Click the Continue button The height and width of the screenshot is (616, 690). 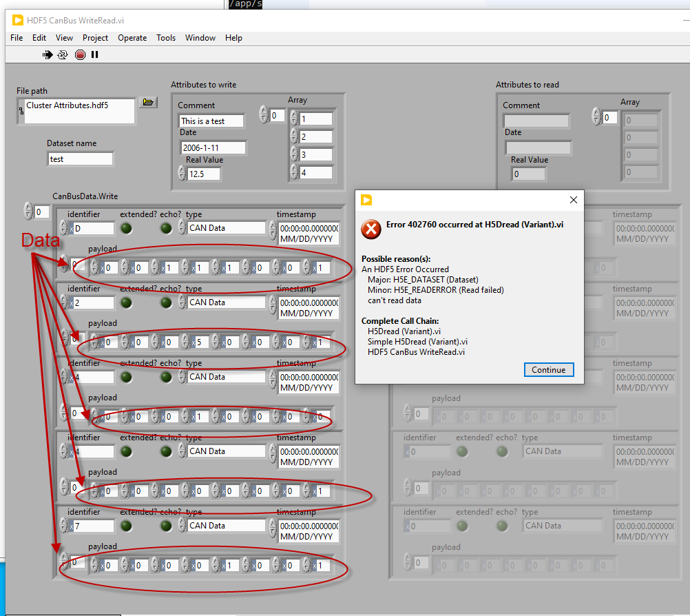click(x=548, y=370)
